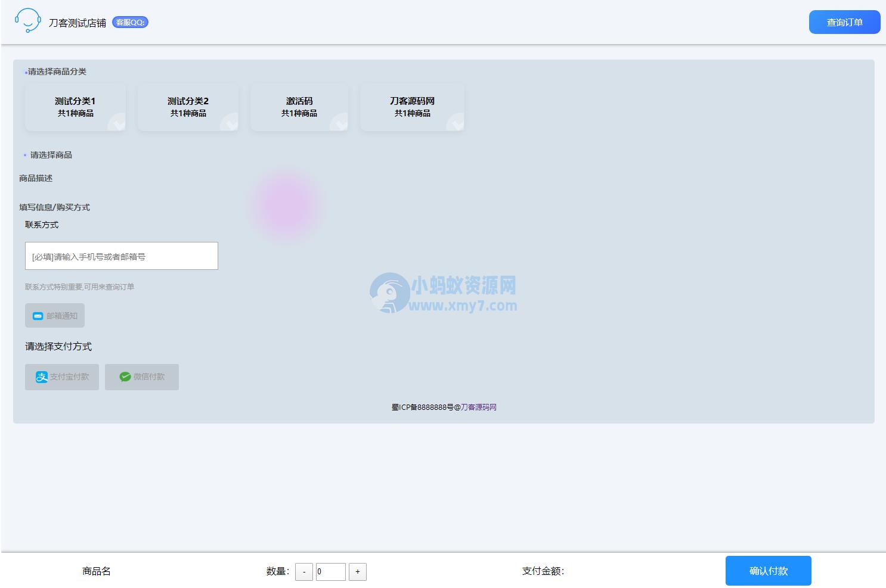Click the 确认付款 confirm payment button
This screenshot has width=886, height=588.
(769, 571)
